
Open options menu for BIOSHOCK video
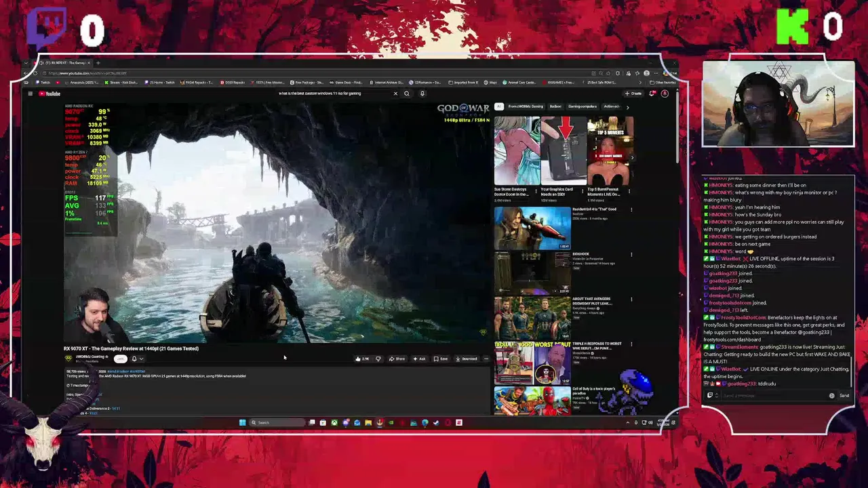coord(631,255)
